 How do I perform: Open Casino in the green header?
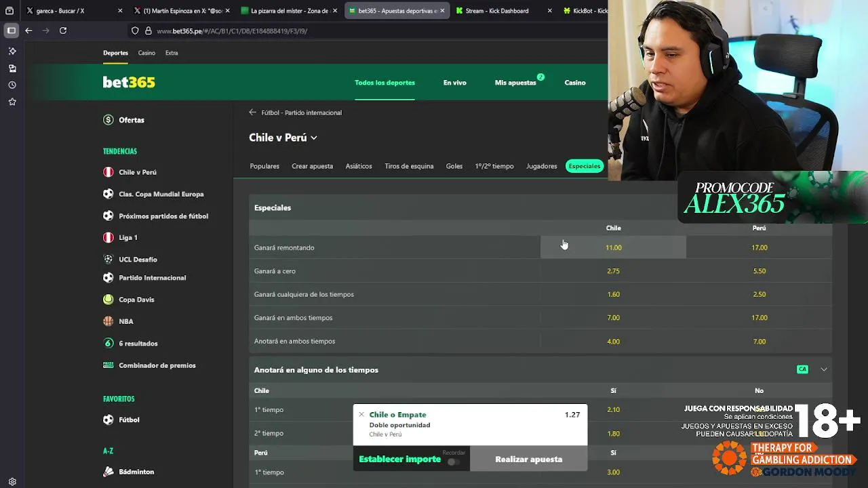pos(575,83)
